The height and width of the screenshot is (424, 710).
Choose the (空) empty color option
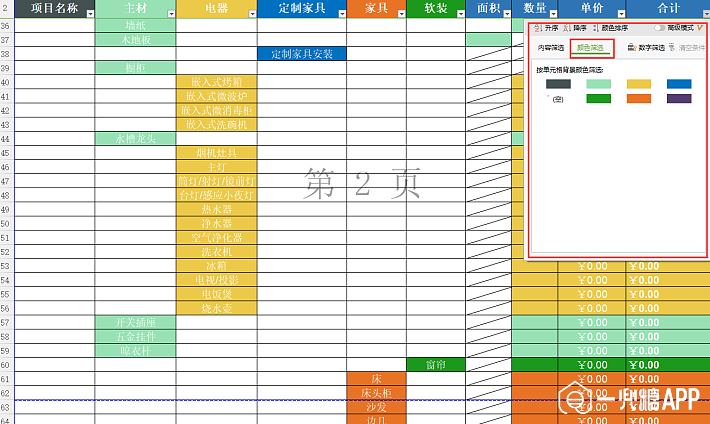tap(558, 98)
